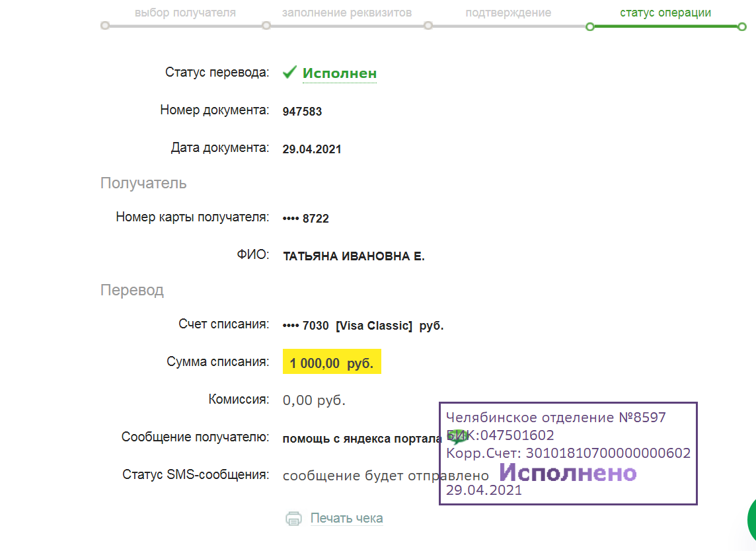Image resolution: width=756 pixels, height=551 pixels.
Task: Click the 'Перевод' section heading
Action: 132,290
